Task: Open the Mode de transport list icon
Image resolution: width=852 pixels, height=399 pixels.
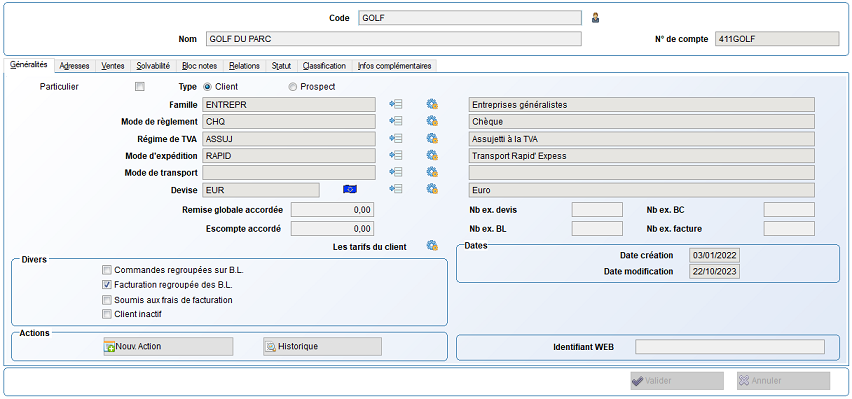Action: coord(396,172)
